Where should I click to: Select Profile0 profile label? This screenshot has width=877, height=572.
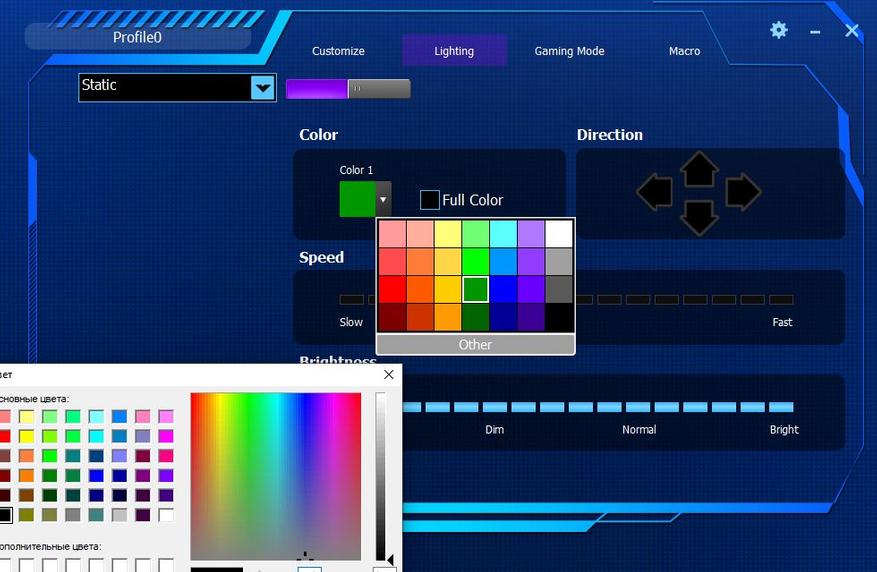pos(137,37)
